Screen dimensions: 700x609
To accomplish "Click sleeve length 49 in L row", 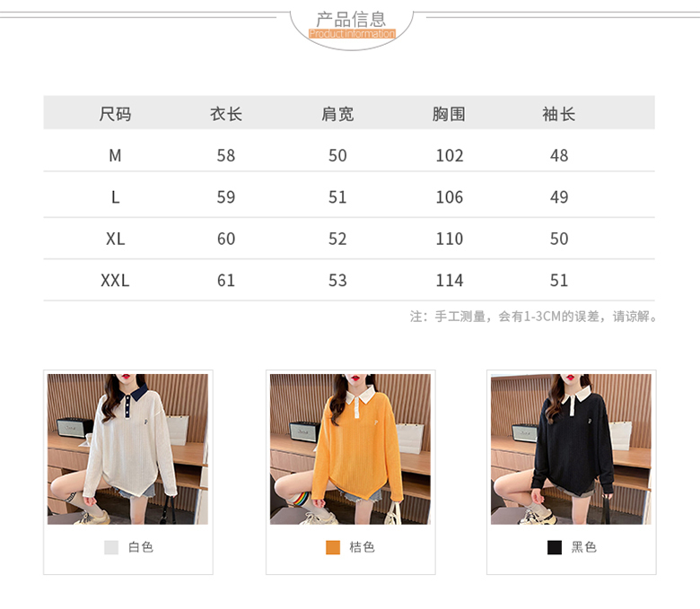I will [x=559, y=197].
